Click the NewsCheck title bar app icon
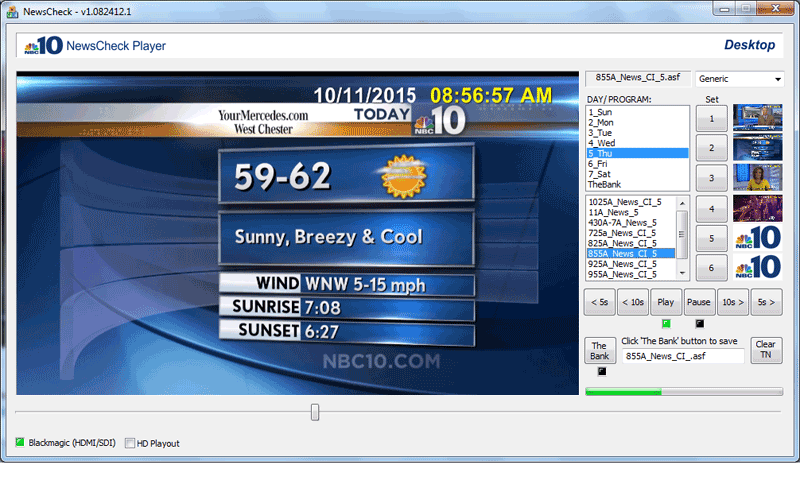The width and height of the screenshot is (800, 488). [x=12, y=12]
